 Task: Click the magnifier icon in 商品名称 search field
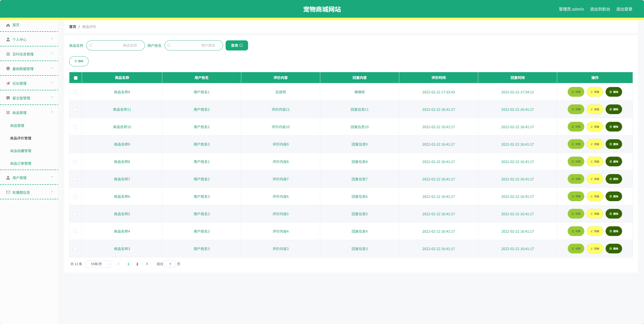tap(91, 45)
